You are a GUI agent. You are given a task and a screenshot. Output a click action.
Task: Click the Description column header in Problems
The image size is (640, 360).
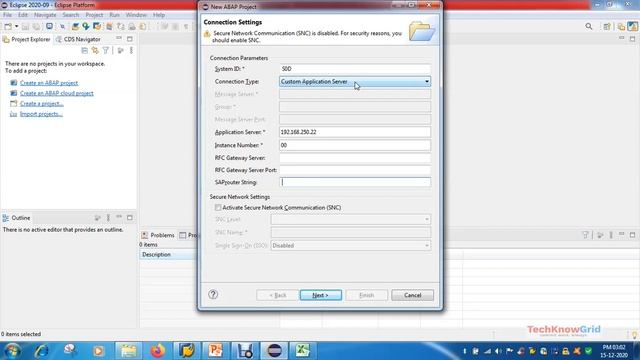coord(168,255)
